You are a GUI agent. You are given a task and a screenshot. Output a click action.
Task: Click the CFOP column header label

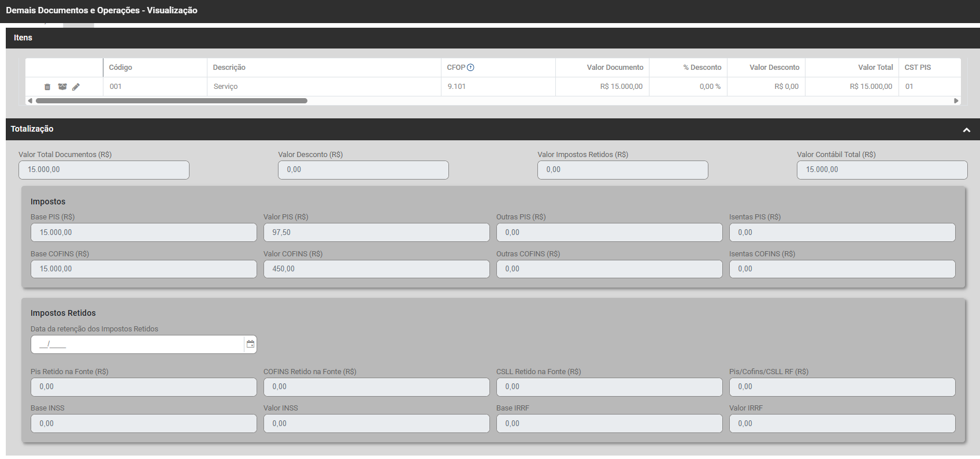456,68
